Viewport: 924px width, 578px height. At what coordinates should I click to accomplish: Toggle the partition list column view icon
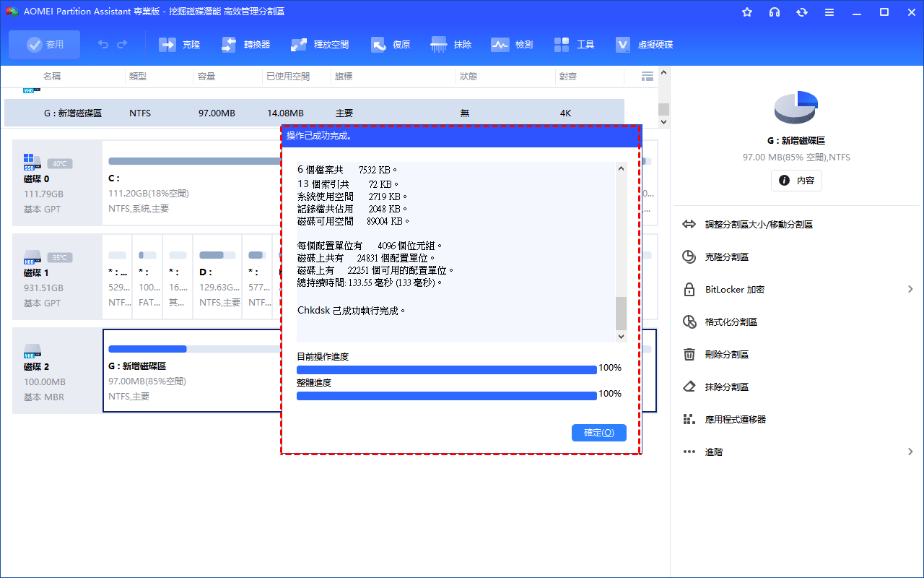point(647,76)
